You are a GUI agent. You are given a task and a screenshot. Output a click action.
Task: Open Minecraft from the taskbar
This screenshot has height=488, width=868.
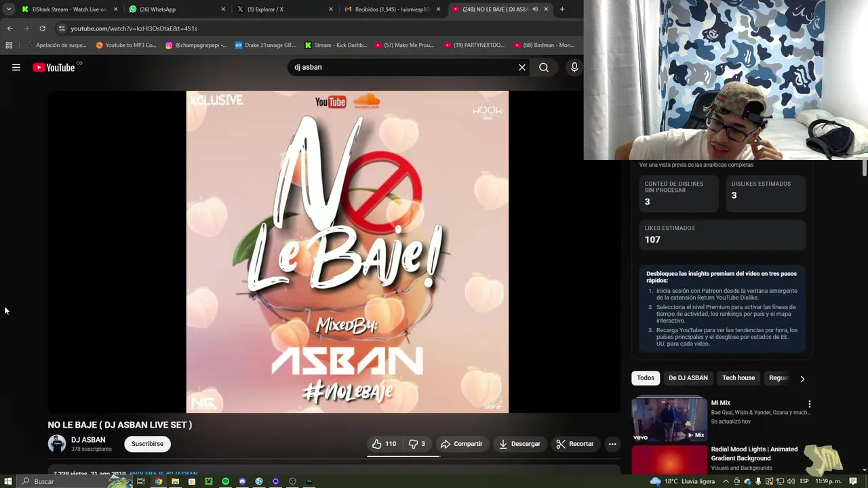tap(209, 481)
